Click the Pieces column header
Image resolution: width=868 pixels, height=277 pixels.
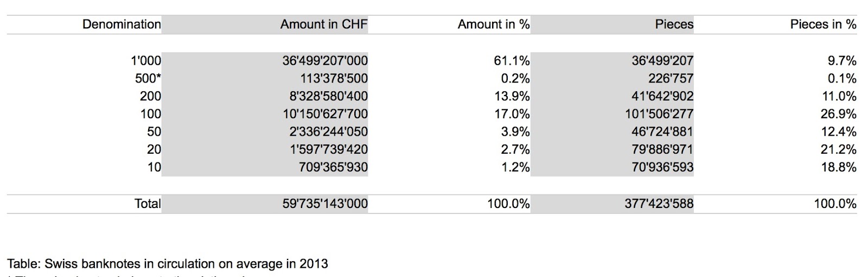pyautogui.click(x=674, y=24)
